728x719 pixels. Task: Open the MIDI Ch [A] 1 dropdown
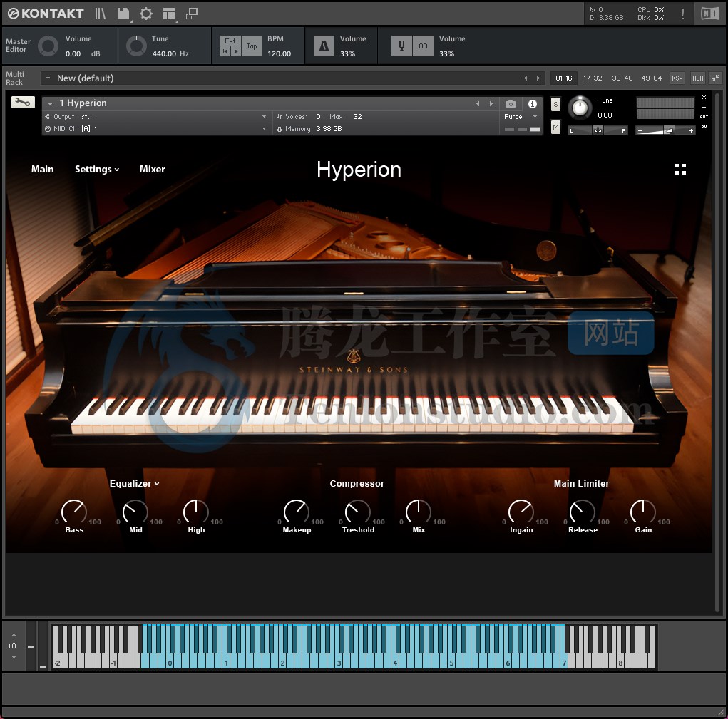click(x=265, y=128)
